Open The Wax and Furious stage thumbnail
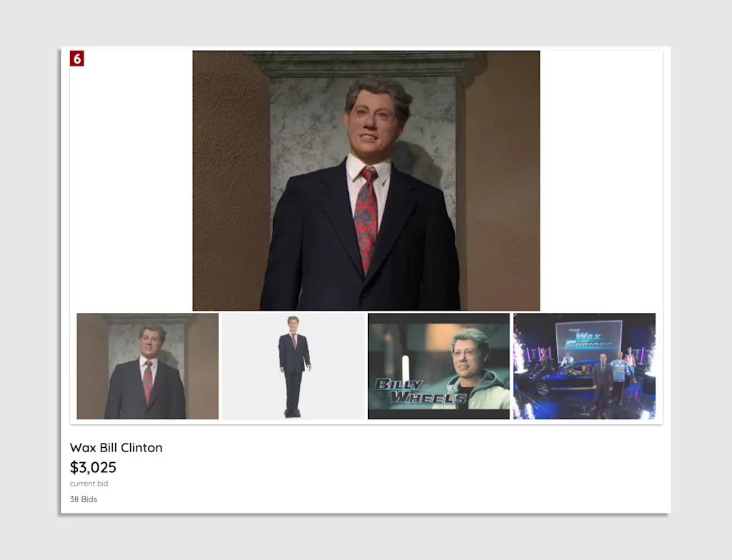 pyautogui.click(x=584, y=366)
